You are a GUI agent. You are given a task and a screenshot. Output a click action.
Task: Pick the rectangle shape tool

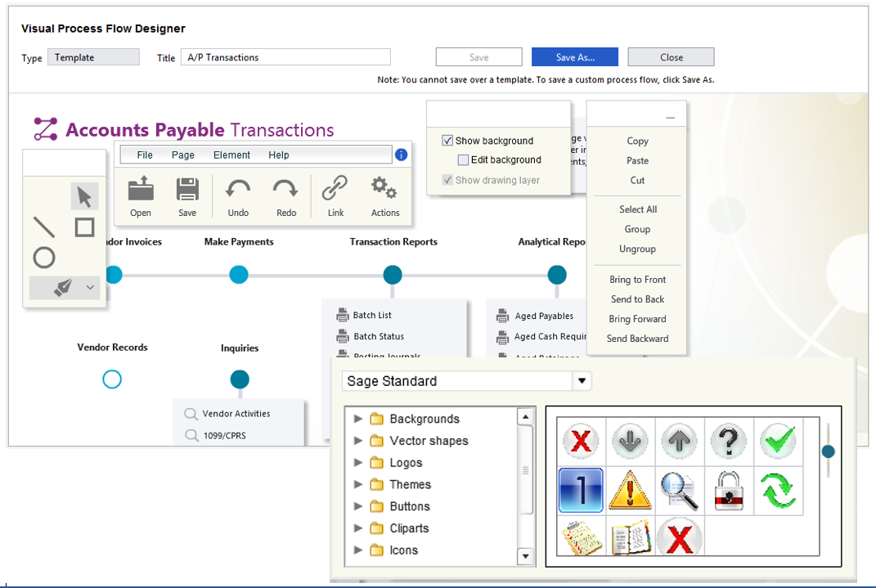point(84,227)
